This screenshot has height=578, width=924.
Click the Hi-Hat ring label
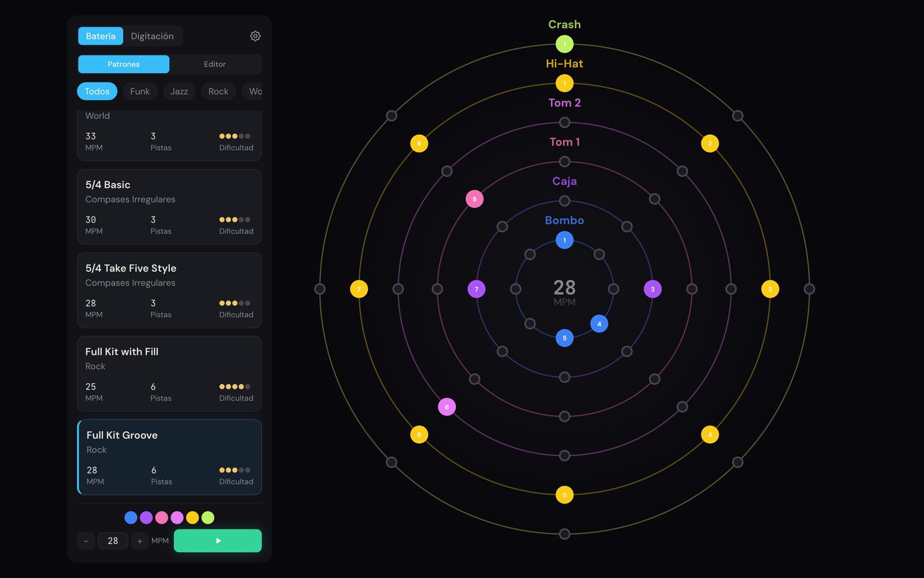point(564,64)
